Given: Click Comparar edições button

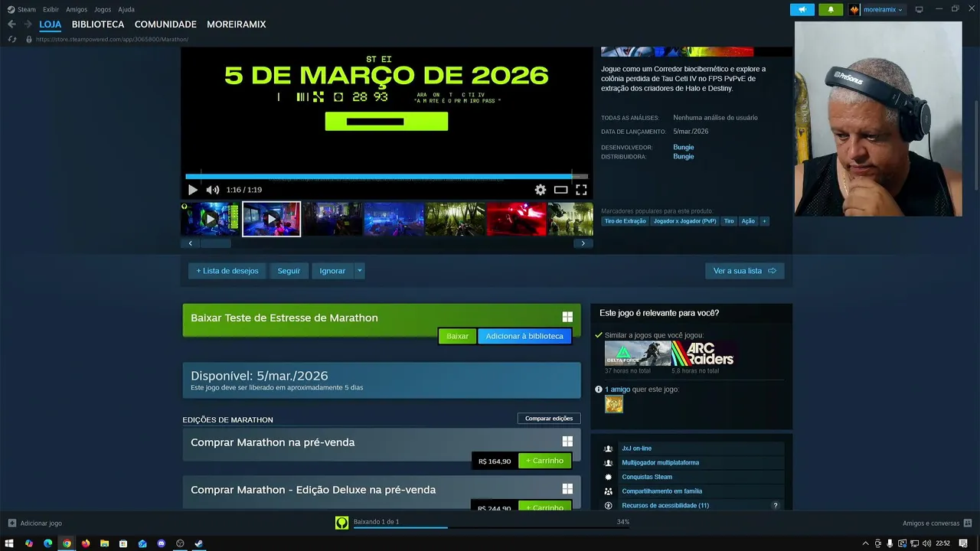Looking at the screenshot, I should pyautogui.click(x=549, y=419).
